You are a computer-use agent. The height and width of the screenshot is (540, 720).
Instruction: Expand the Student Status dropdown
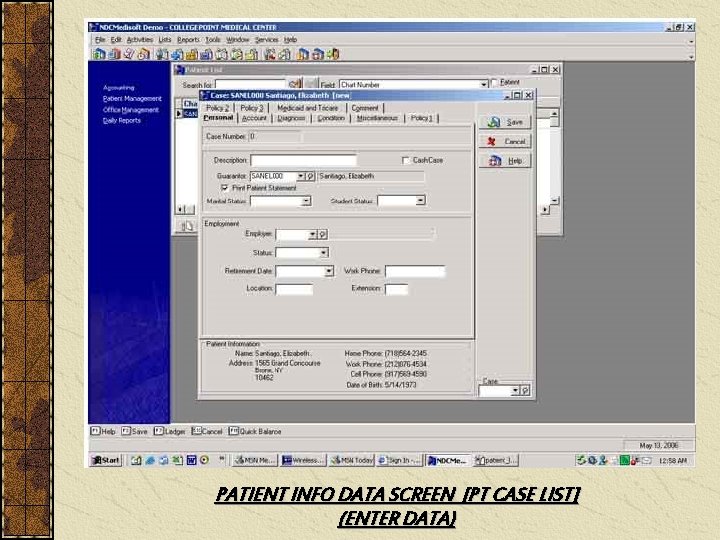(x=420, y=201)
